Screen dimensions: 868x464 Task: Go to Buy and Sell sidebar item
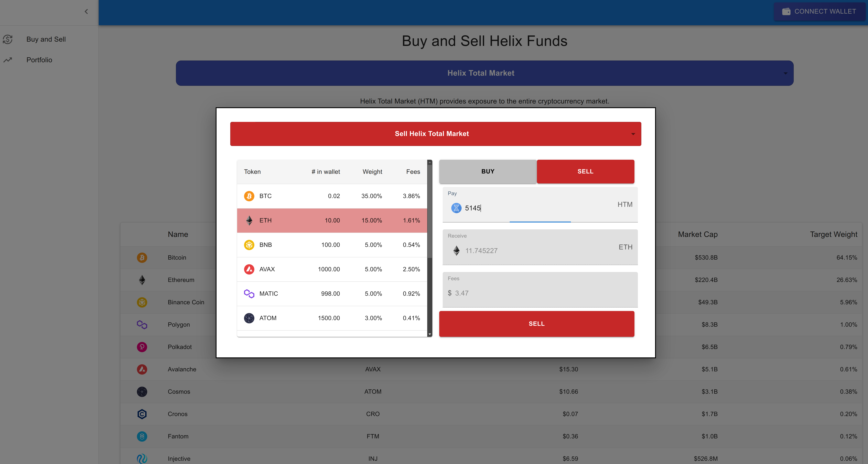(46, 39)
